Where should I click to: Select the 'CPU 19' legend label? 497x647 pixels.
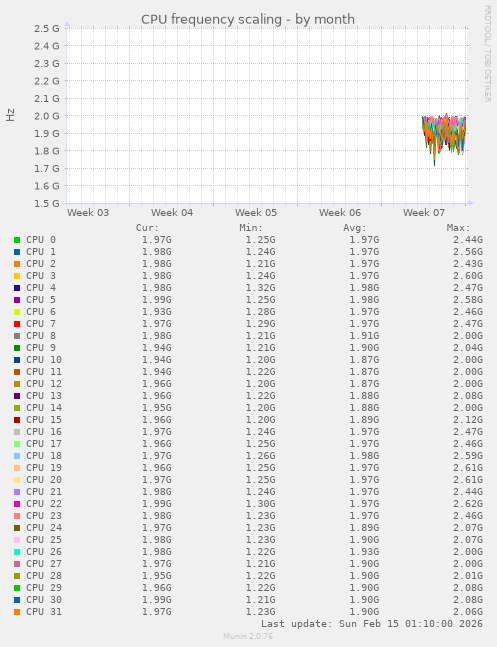(x=44, y=468)
